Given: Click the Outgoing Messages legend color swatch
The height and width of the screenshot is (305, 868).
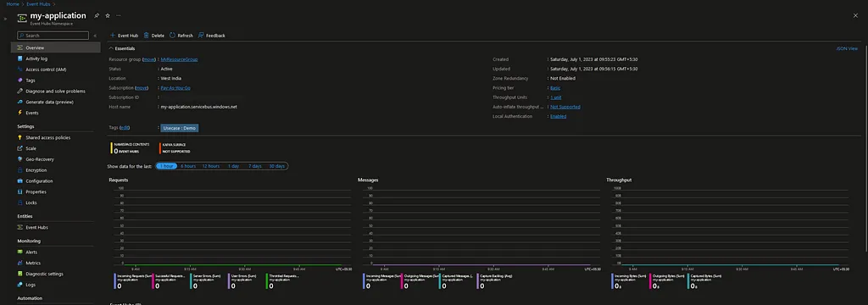Looking at the screenshot, I should point(402,281).
